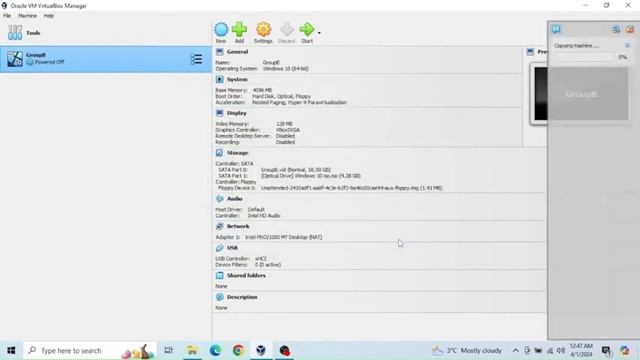Open the Settings gear icon
Screen dimensions: 640x360
coord(263,29)
